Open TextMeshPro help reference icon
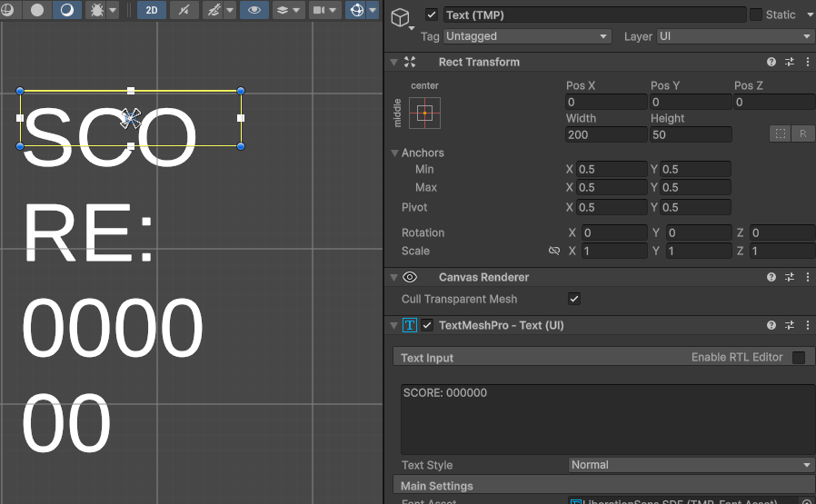816x504 pixels. 771,326
